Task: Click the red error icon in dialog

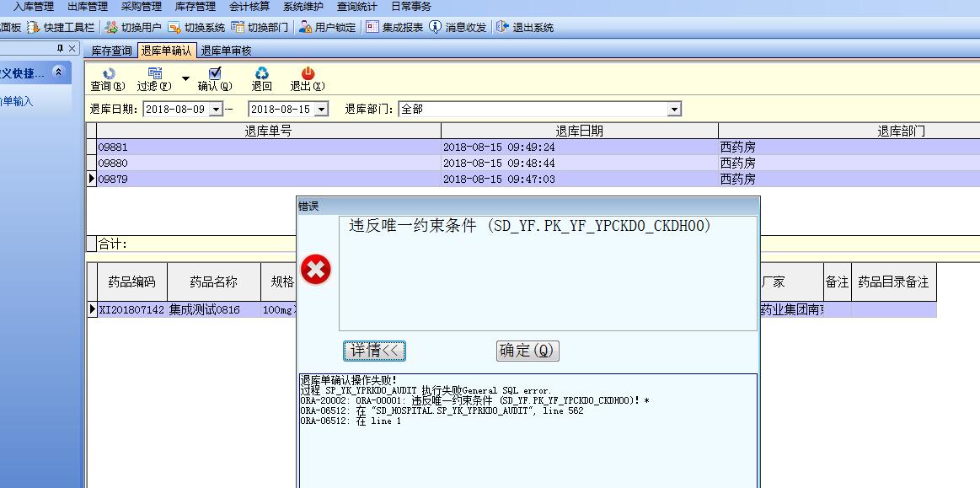Action: tap(316, 271)
